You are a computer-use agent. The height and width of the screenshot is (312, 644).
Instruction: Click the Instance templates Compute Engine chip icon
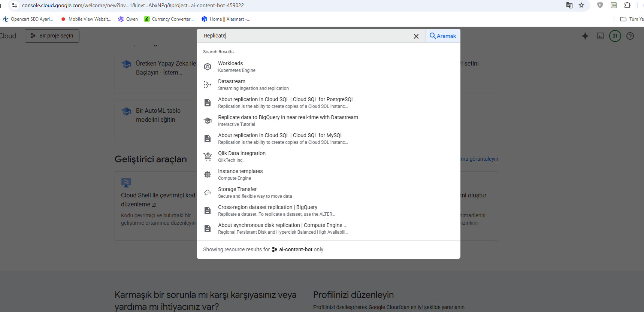point(208,175)
